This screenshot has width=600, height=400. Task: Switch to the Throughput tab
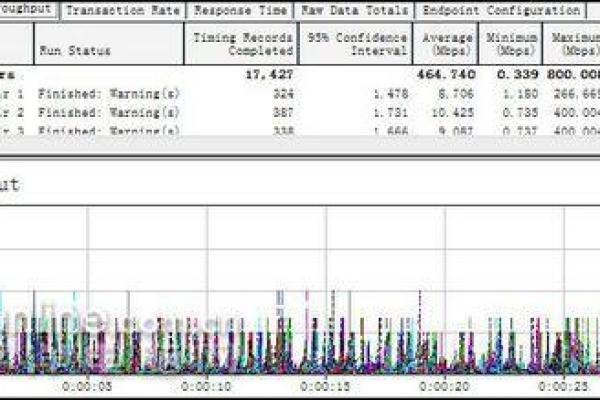(x=27, y=9)
